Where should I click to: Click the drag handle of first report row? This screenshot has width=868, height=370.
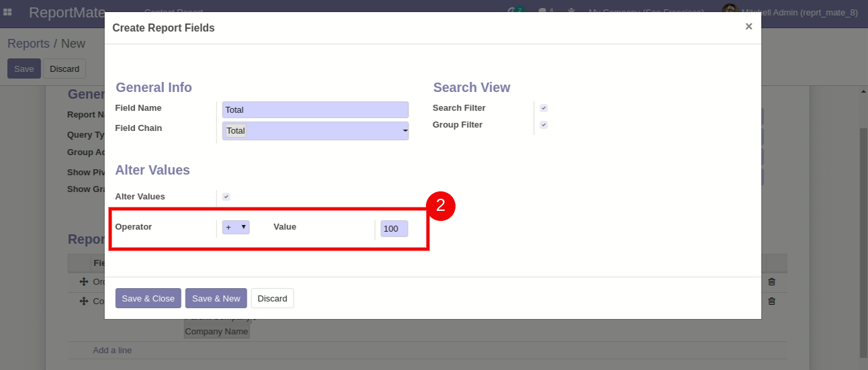84,282
